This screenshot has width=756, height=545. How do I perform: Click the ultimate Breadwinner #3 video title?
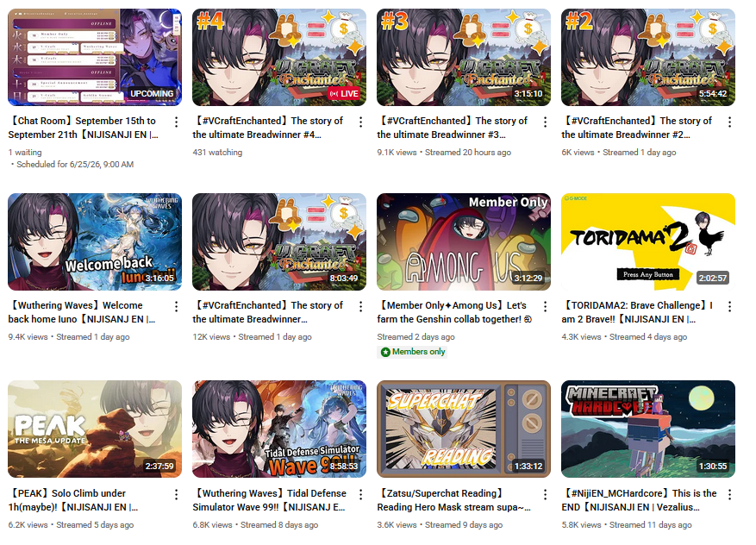(x=453, y=128)
